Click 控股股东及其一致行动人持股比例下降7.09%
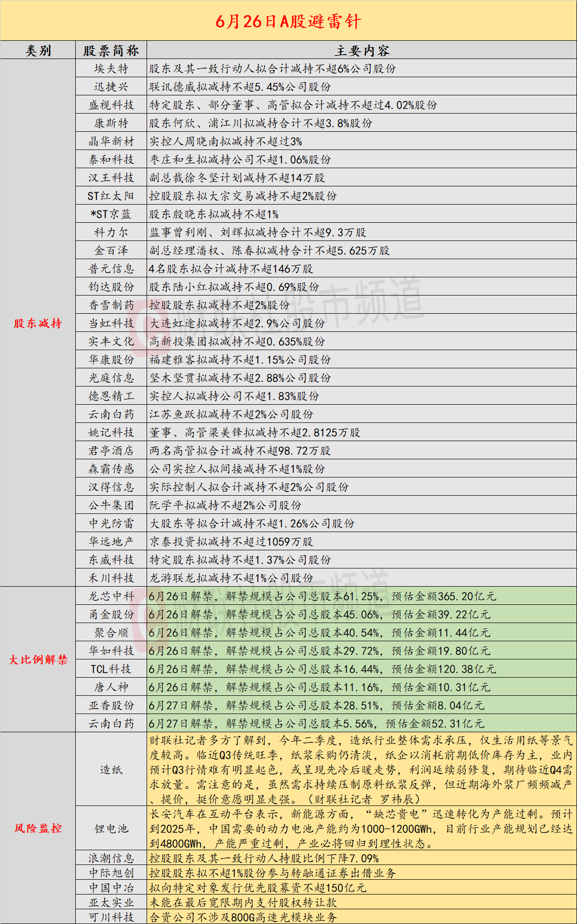The image size is (577, 924). coord(264,858)
